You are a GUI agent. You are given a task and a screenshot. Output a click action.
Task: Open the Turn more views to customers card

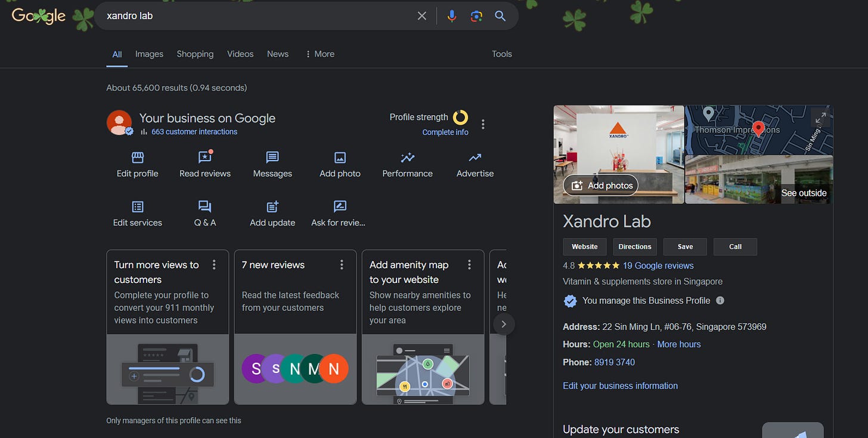168,327
